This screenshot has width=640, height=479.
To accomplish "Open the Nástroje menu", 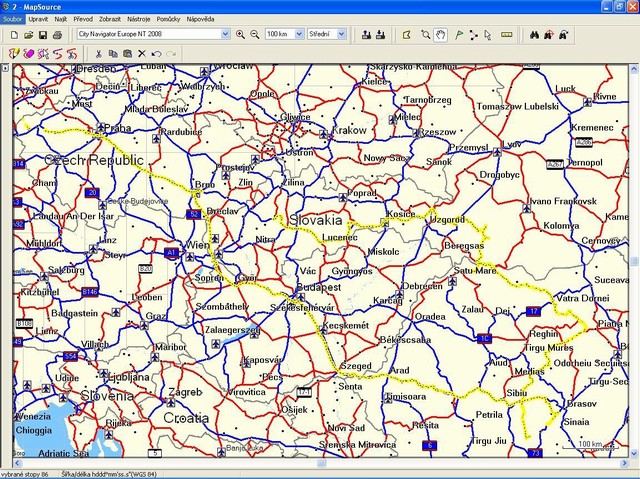I will pos(138,19).
